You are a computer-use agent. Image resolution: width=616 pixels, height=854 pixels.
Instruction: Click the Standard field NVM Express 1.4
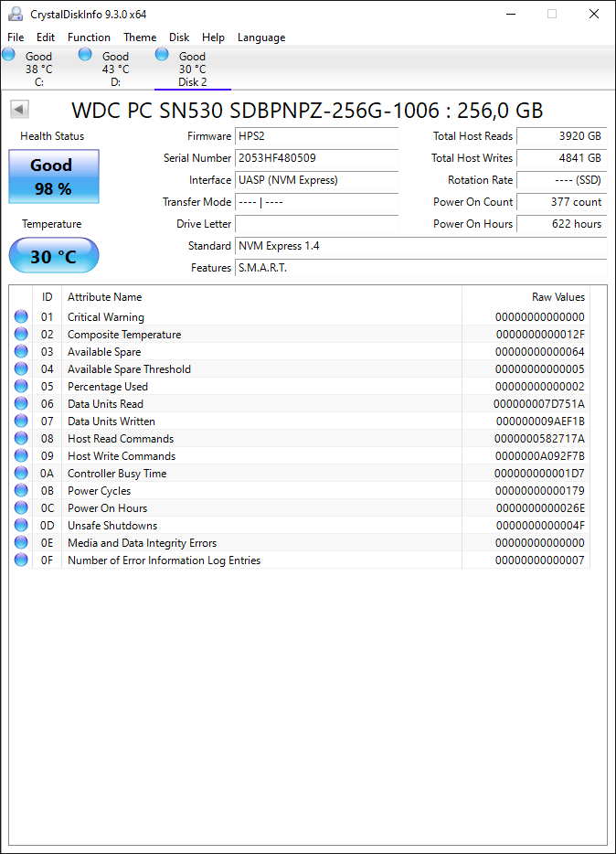(x=421, y=246)
